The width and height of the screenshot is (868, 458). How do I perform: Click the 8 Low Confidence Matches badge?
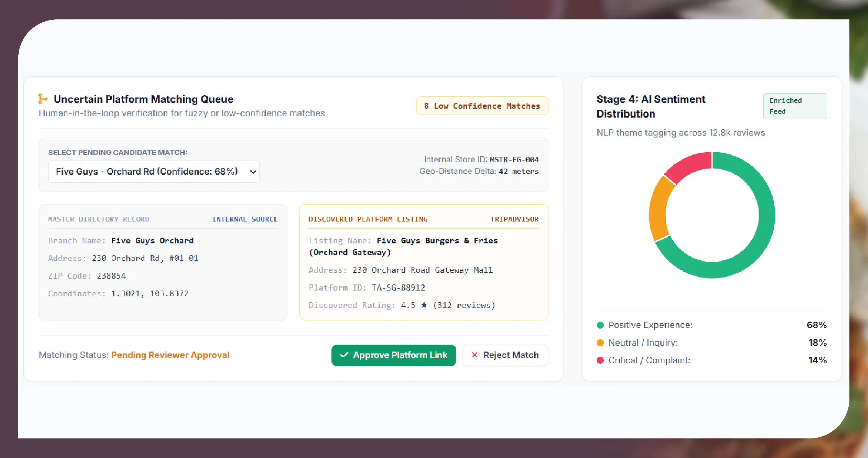pos(482,106)
